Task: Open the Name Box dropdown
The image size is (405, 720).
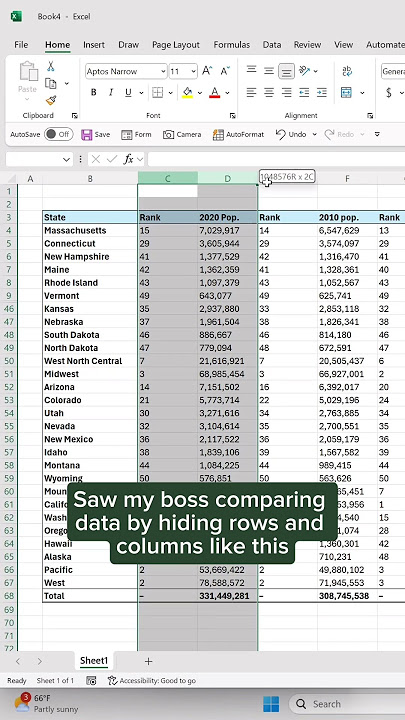Action: [x=67, y=159]
